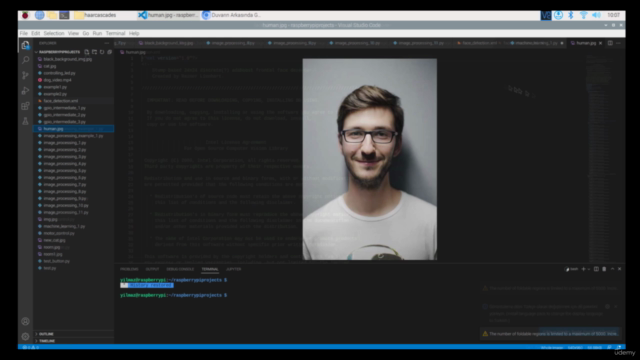Viewport: 640px width, 360px height.
Task: Maximize the panel with up chevron
Action: [612, 269]
